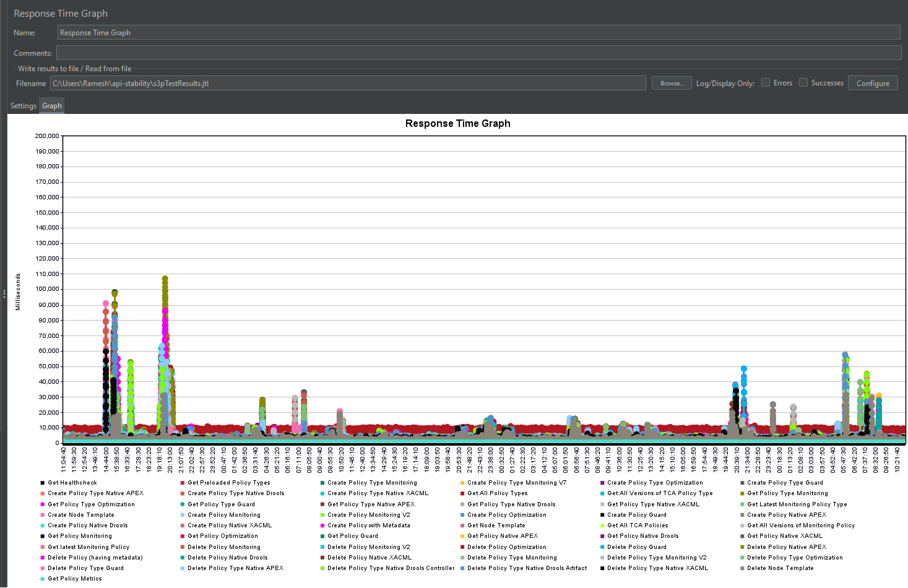Click 'Get All Versions of Monitoring Policy'
The image size is (908, 588).
pyautogui.click(x=801, y=525)
